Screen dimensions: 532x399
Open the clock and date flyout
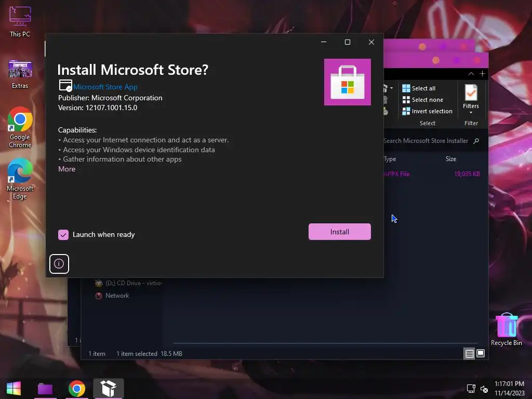click(x=509, y=389)
